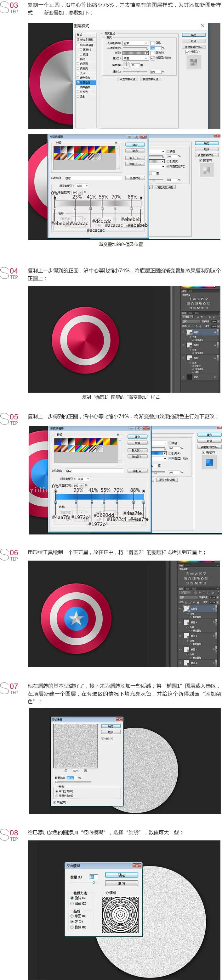Select 混合选项:默认 in the styles list
The width and height of the screenshot is (222, 980).
point(86,40)
